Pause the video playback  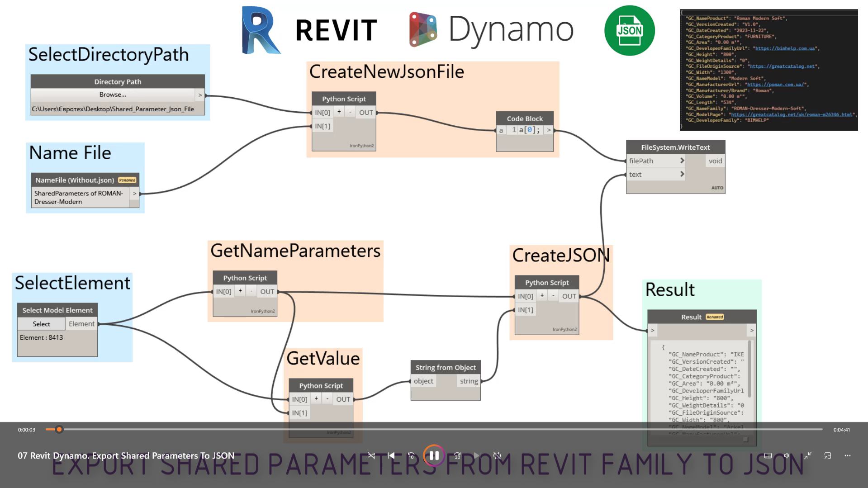point(433,455)
